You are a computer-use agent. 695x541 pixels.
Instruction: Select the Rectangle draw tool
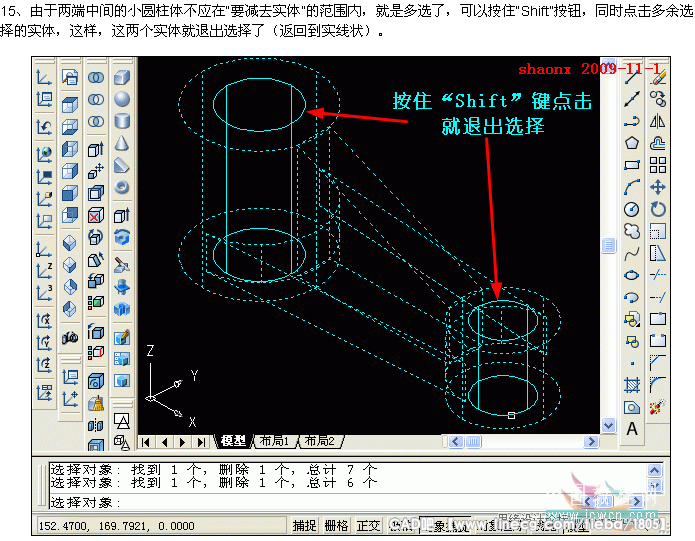tap(632, 165)
